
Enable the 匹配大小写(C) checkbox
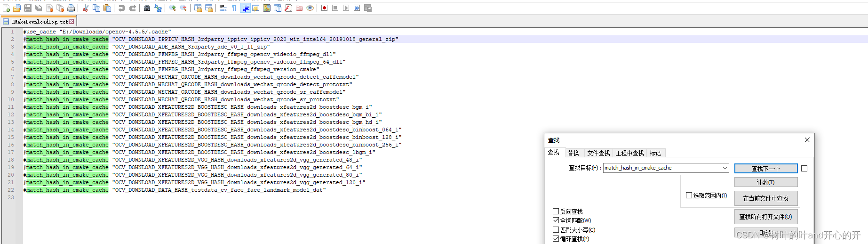click(x=556, y=230)
